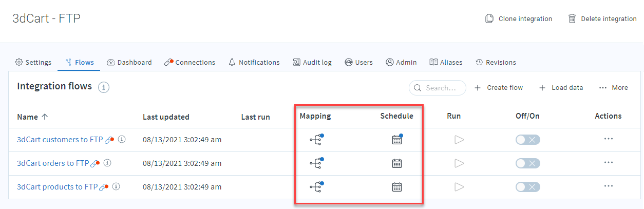
Task: Switch to the Dashboard tab
Action: coord(129,62)
